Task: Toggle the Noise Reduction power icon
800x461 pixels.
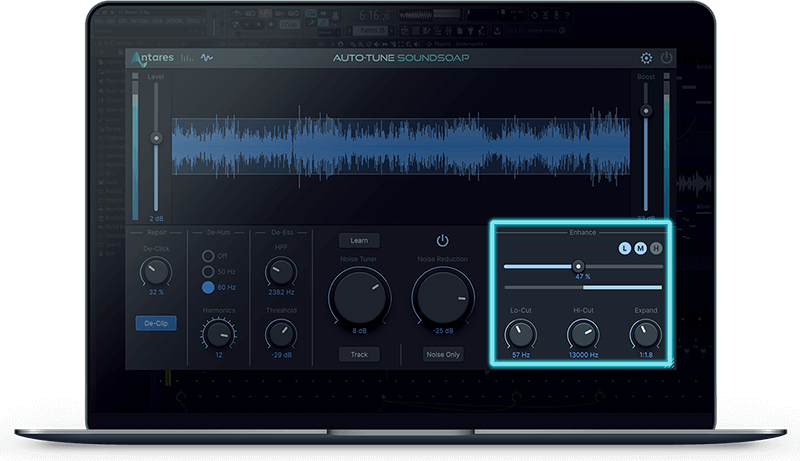Action: (x=442, y=240)
